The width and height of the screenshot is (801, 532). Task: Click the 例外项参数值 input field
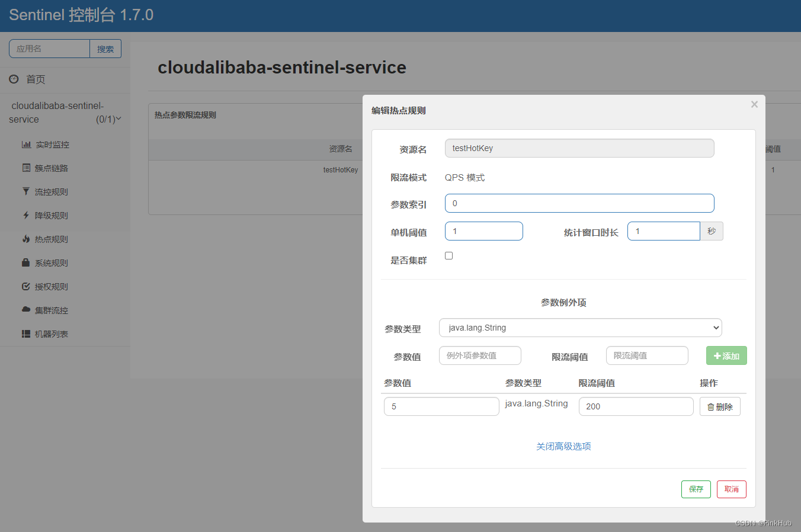coord(480,355)
